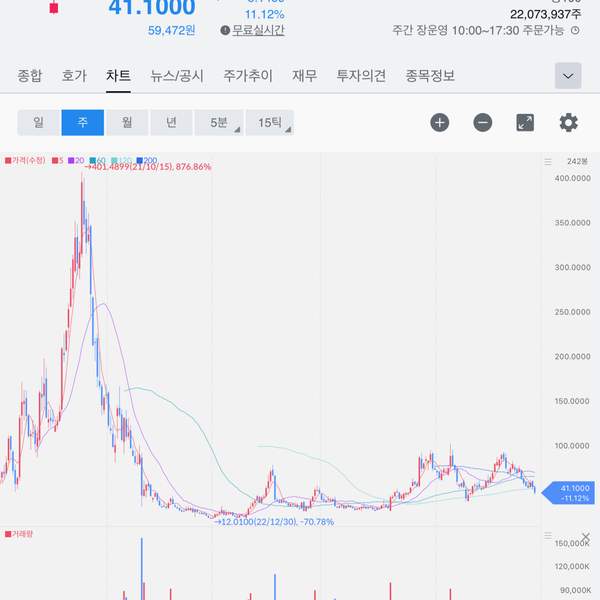Click 무료실시간 link
This screenshot has width=600, height=600.
pyautogui.click(x=258, y=30)
